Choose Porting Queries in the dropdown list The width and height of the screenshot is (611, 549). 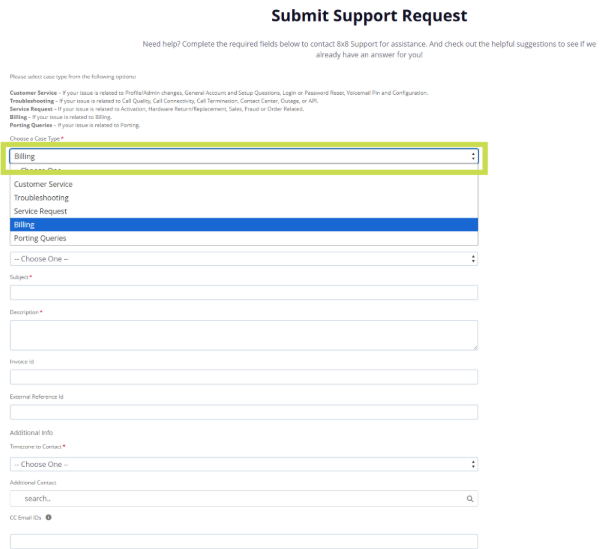coord(40,239)
